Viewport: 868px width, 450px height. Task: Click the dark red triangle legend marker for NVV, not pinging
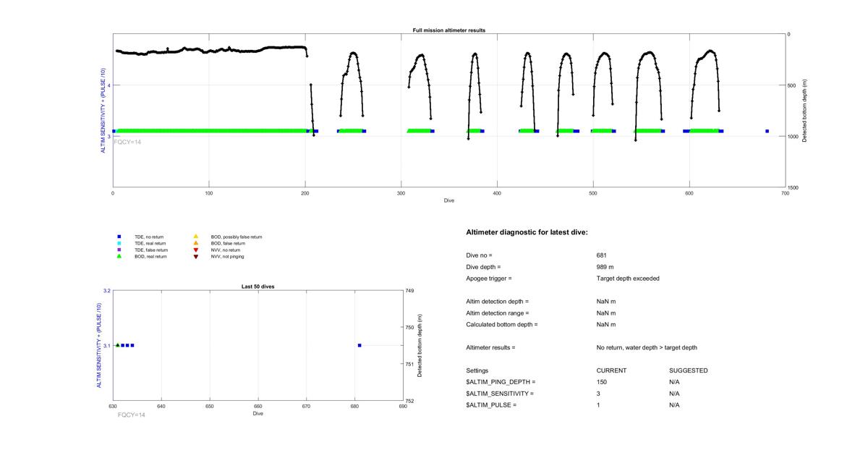click(195, 256)
